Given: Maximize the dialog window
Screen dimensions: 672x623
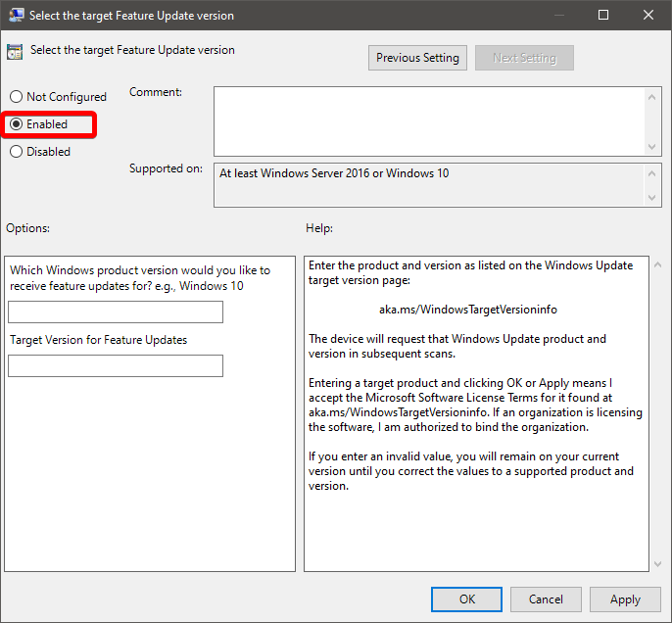Looking at the screenshot, I should [603, 15].
